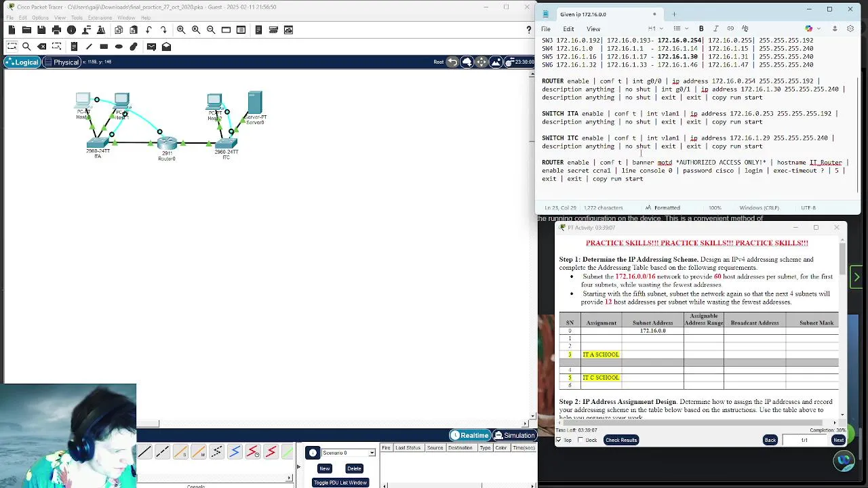Toggle italic formatting in Notepad
The image size is (868, 488).
[715, 28]
